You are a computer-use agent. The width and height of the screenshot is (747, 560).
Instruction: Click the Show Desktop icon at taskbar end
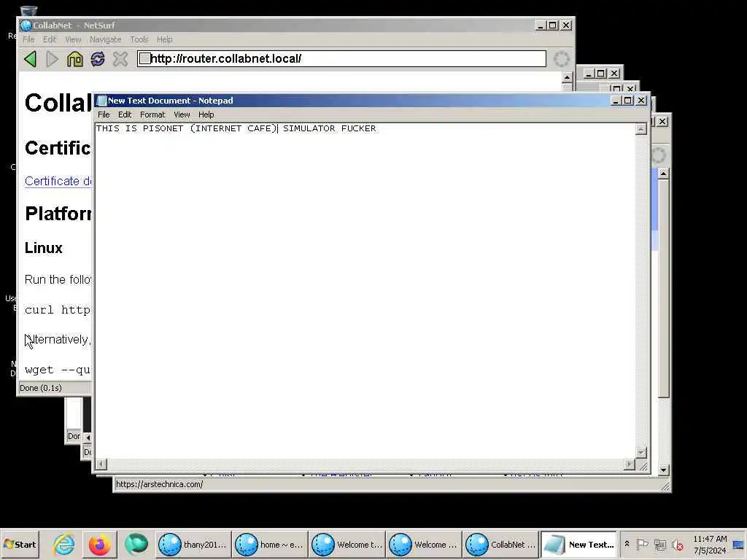740,545
